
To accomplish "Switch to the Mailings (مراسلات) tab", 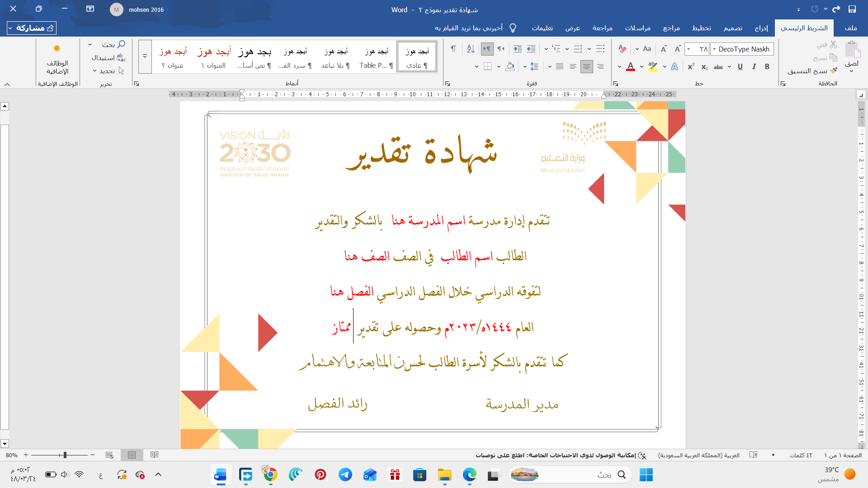I will click(x=637, y=28).
